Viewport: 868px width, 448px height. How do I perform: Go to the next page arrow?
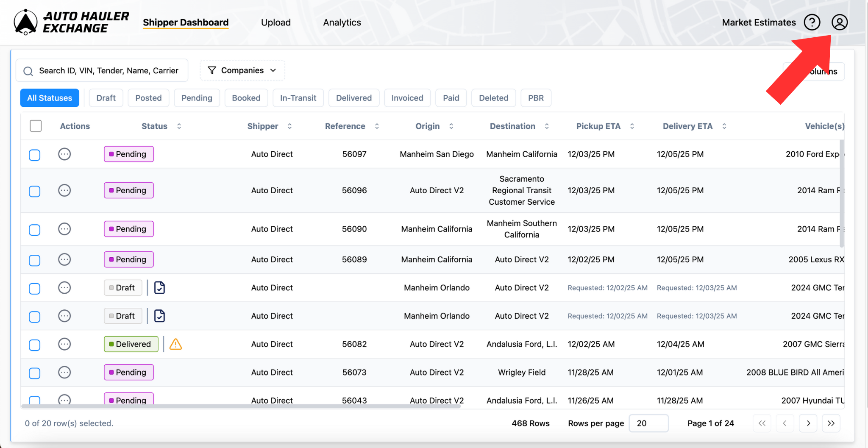[x=808, y=423]
